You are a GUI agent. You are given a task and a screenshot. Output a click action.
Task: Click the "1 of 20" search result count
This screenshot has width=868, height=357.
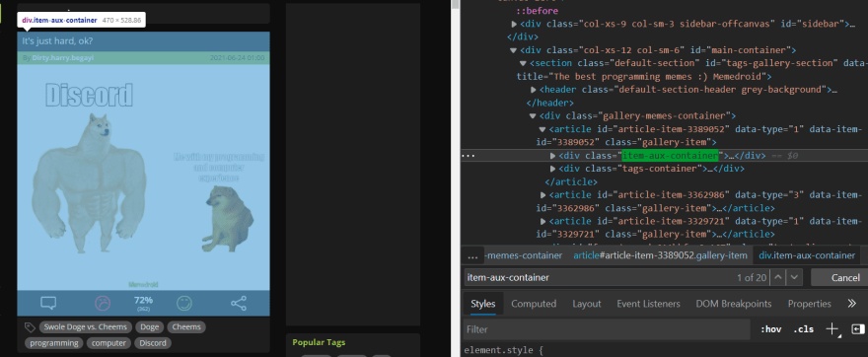[752, 277]
